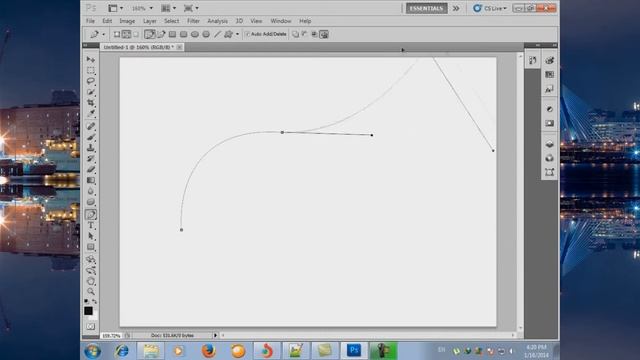Select the Blur tool
Viewport: 640px width, 360px height.
click(91, 191)
